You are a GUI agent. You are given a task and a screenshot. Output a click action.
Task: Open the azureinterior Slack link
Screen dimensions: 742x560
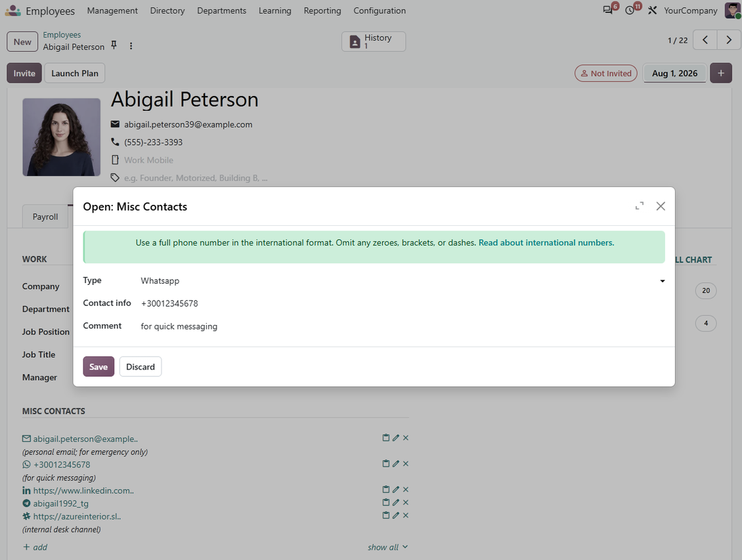point(77,517)
